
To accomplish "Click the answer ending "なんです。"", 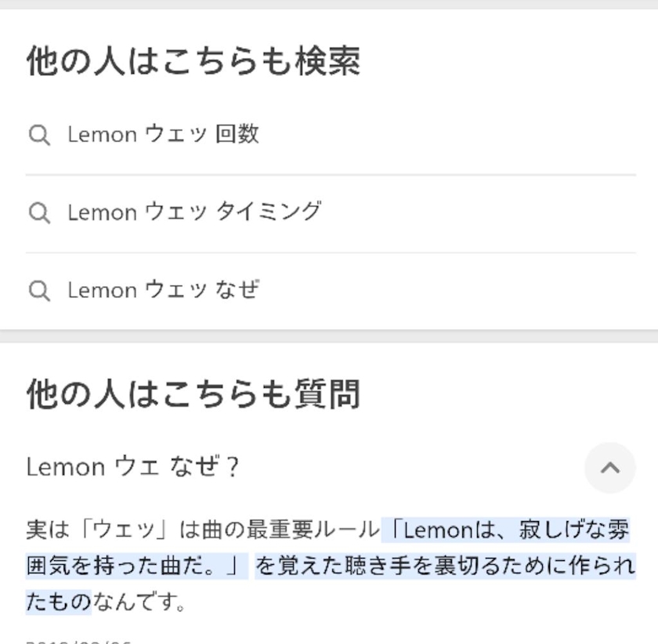I will tap(139, 602).
